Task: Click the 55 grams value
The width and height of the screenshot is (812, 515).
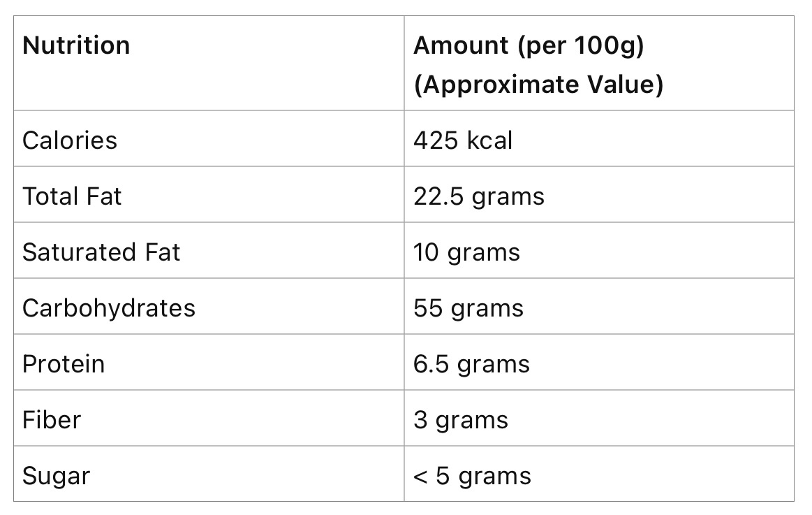Action: pyautogui.click(x=468, y=307)
